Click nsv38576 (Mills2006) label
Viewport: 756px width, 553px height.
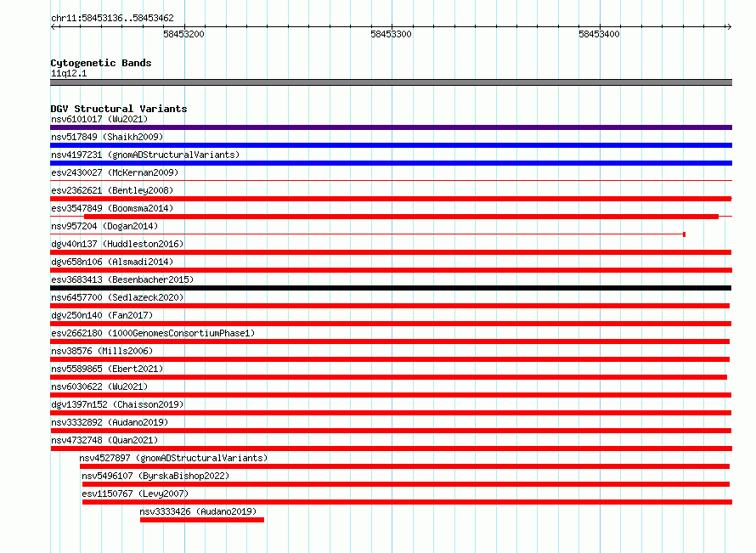click(102, 351)
